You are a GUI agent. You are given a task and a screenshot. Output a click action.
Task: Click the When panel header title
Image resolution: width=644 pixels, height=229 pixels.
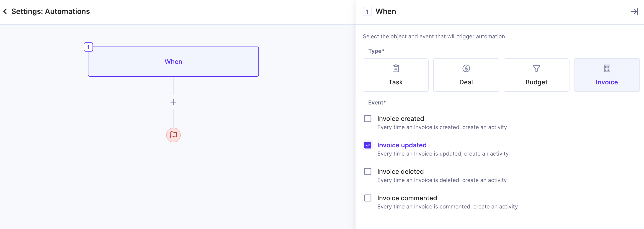coord(386,11)
